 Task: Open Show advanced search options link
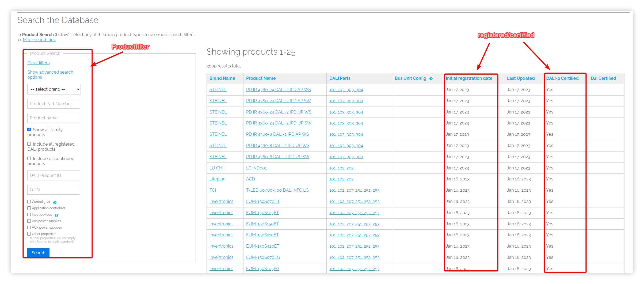click(x=50, y=74)
